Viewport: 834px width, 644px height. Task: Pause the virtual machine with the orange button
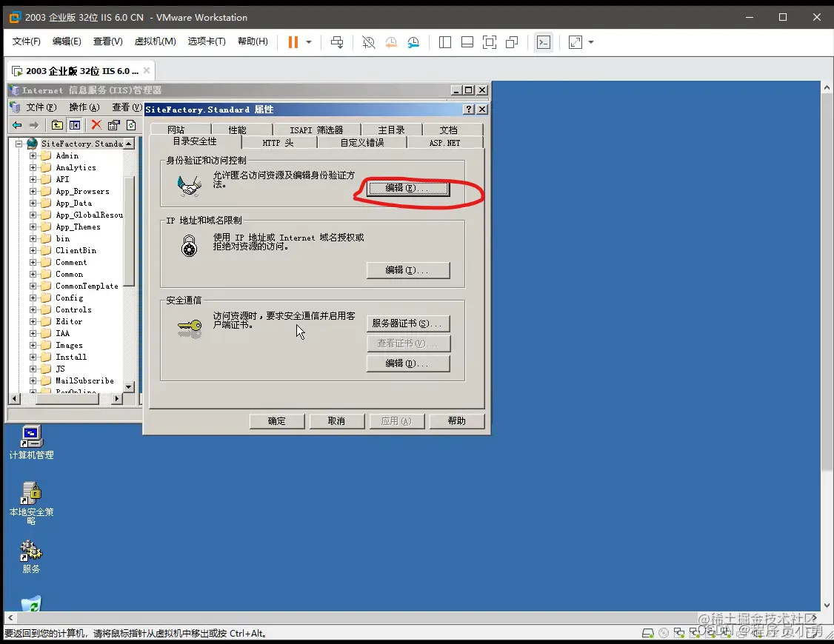point(293,42)
